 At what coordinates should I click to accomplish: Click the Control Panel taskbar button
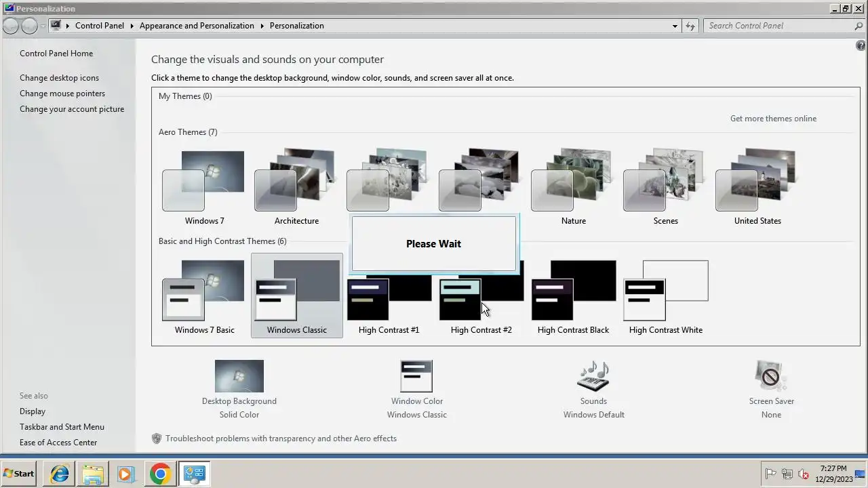[x=195, y=474]
